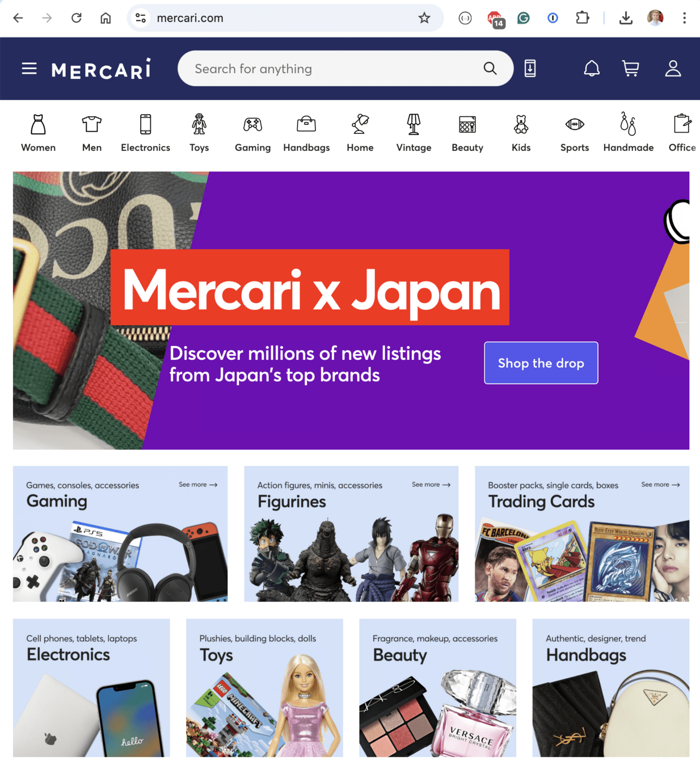Go to the Handbags category tab
Image resolution: width=700 pixels, height=766 pixels.
pos(306,133)
